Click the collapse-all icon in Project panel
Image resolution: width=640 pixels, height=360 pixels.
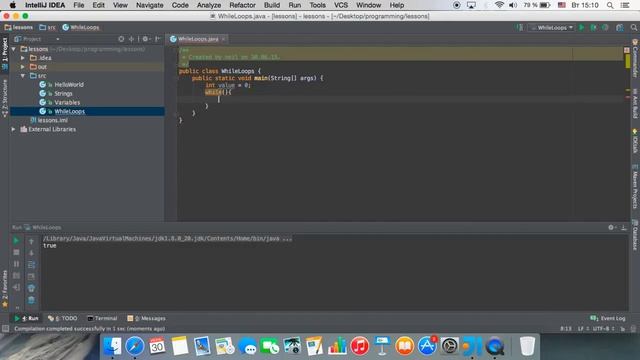tap(131, 39)
